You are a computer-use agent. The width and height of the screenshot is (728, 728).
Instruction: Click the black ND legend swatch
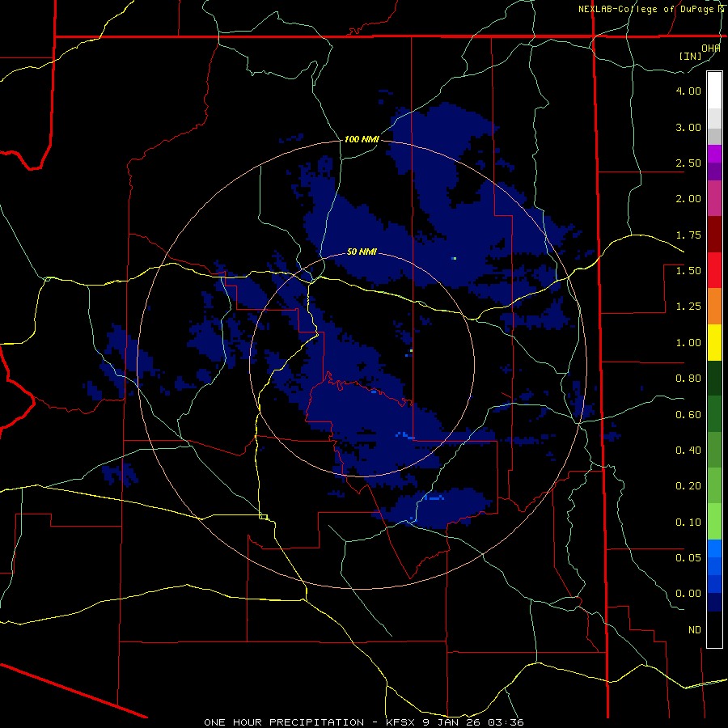[714, 629]
